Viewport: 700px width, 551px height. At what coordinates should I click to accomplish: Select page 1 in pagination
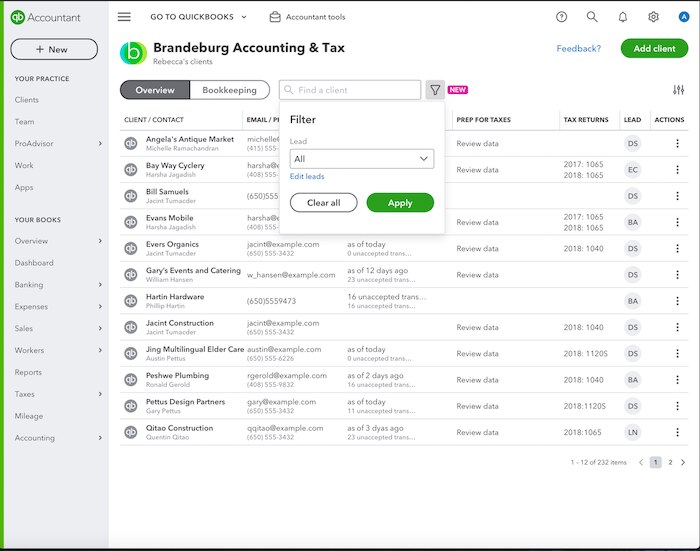click(655, 463)
